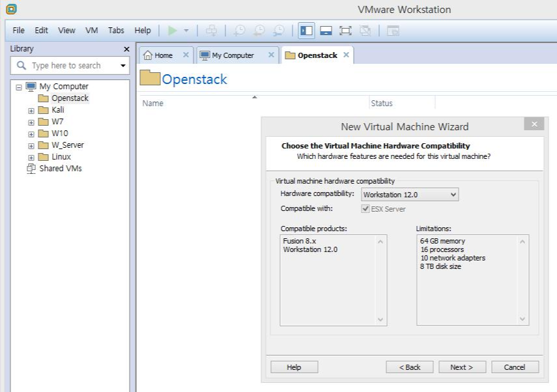Close the Openstack tab
This screenshot has height=392, width=557.
click(347, 55)
